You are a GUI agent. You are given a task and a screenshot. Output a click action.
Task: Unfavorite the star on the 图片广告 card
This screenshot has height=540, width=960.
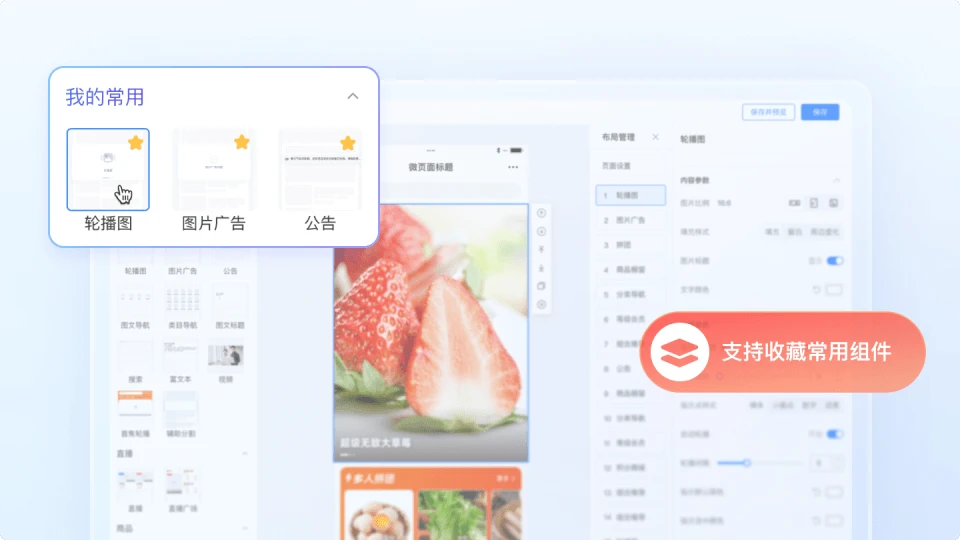pos(242,142)
